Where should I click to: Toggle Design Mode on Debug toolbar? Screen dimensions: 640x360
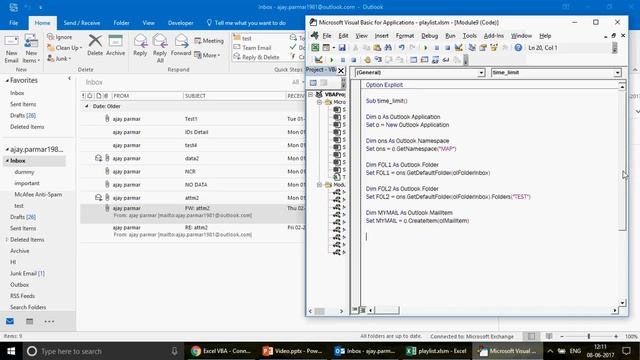pos(318,60)
